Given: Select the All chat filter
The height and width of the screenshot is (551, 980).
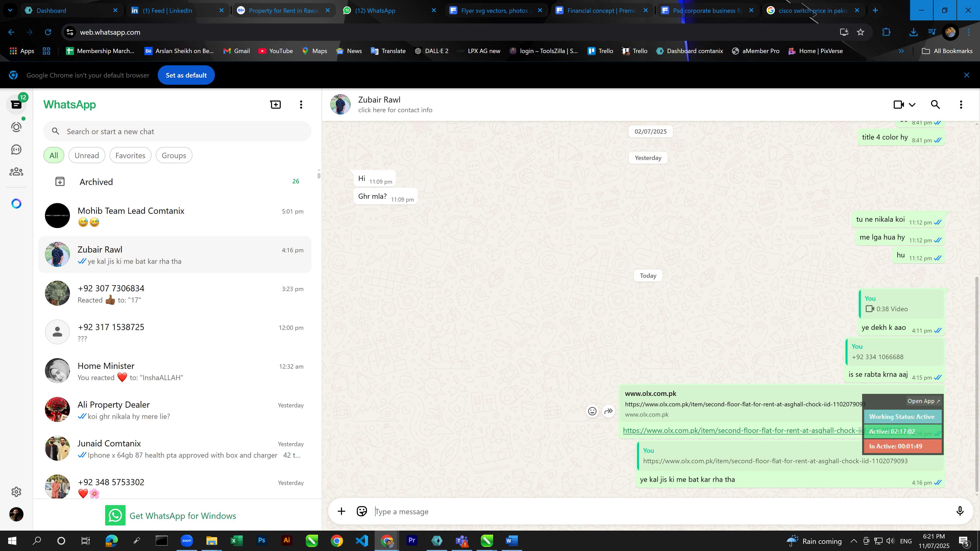Looking at the screenshot, I should 54,156.
